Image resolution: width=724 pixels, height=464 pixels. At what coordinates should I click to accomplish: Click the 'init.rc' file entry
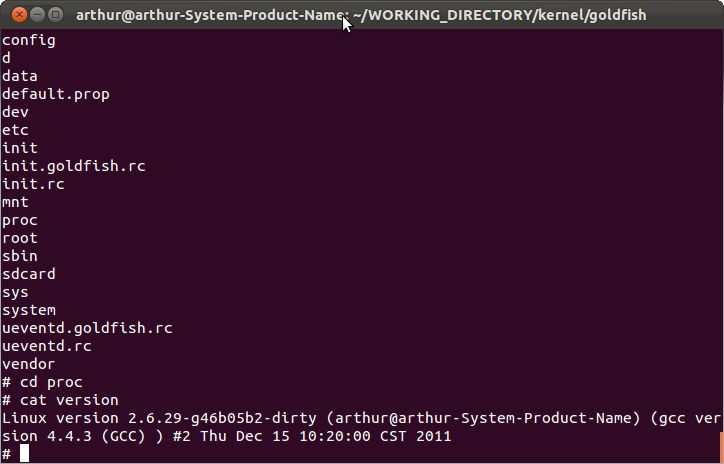point(33,184)
